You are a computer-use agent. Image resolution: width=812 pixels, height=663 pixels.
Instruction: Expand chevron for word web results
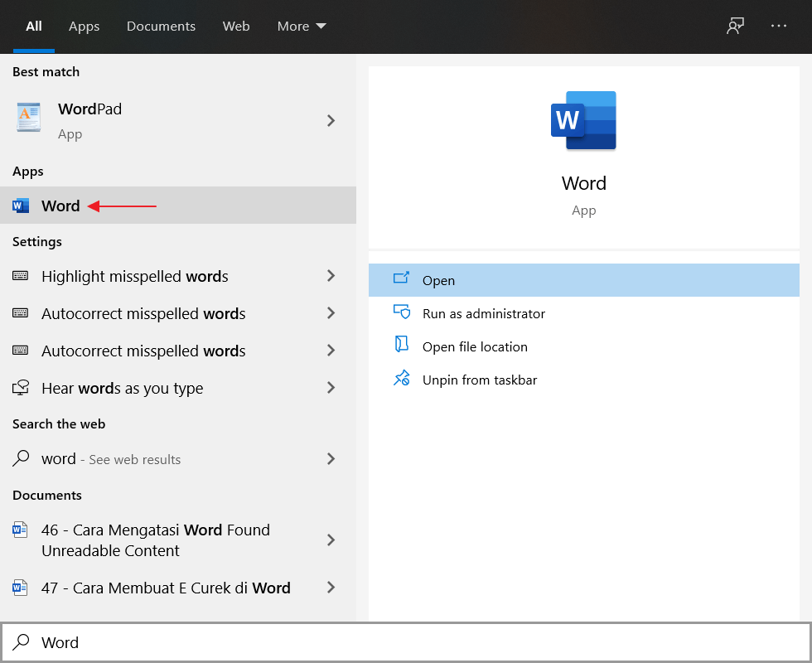coord(331,458)
